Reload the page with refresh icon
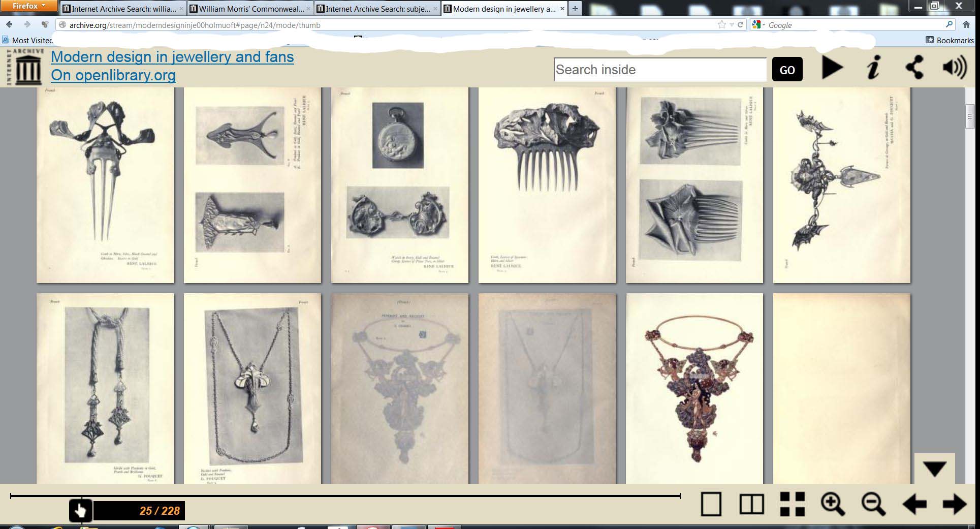Viewport: 980px width, 529px height. point(741,24)
